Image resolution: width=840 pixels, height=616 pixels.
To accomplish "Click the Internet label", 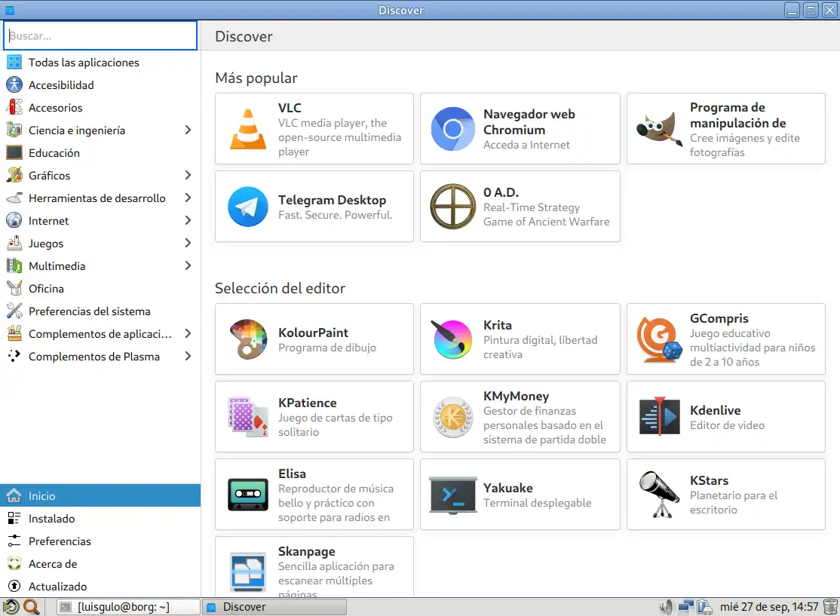I will point(49,221).
